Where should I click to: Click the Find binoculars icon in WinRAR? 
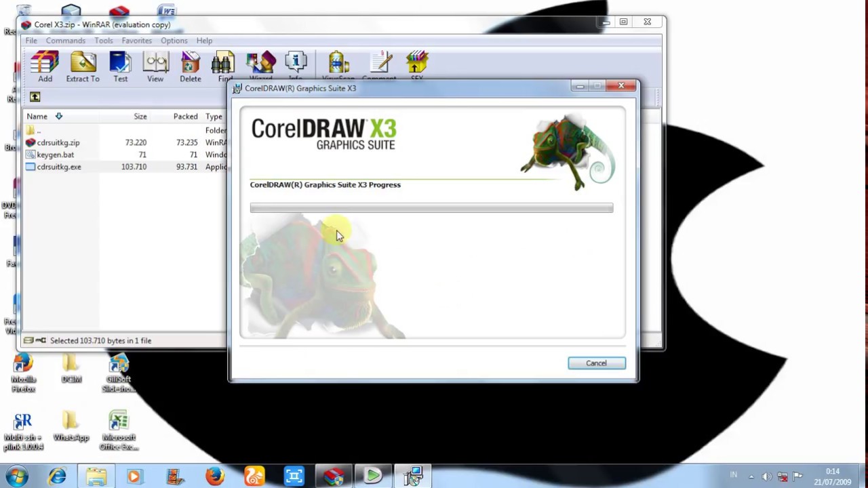click(223, 66)
